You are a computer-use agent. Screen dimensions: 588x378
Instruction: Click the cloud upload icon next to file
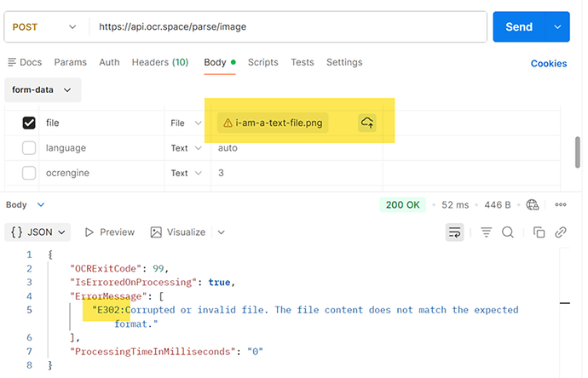[x=366, y=123]
